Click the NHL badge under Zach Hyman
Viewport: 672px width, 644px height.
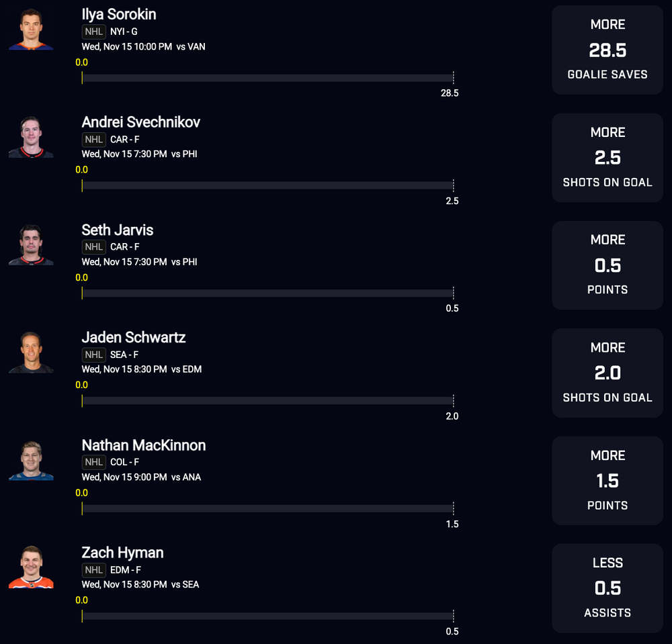[94, 570]
